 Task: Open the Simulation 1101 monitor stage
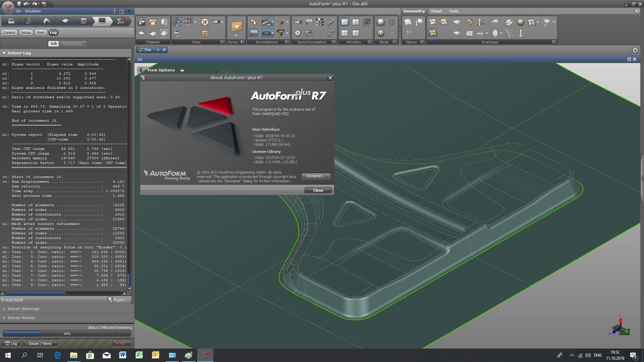coord(102,21)
